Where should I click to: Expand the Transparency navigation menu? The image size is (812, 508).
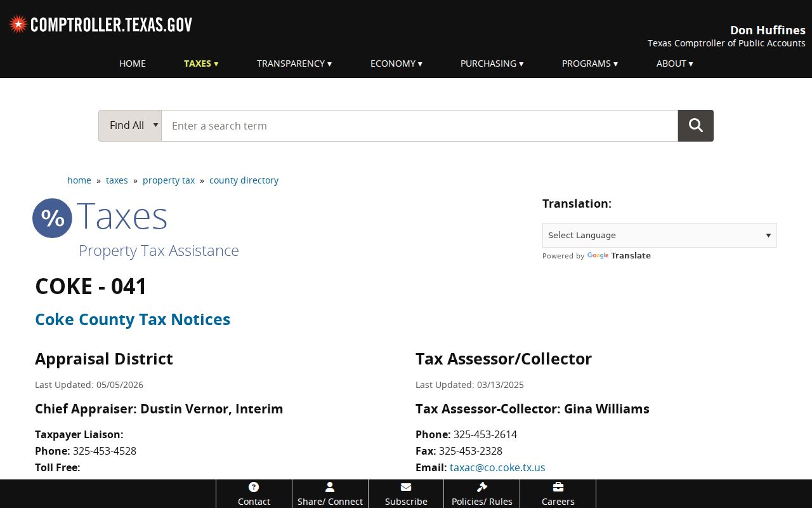pyautogui.click(x=294, y=63)
